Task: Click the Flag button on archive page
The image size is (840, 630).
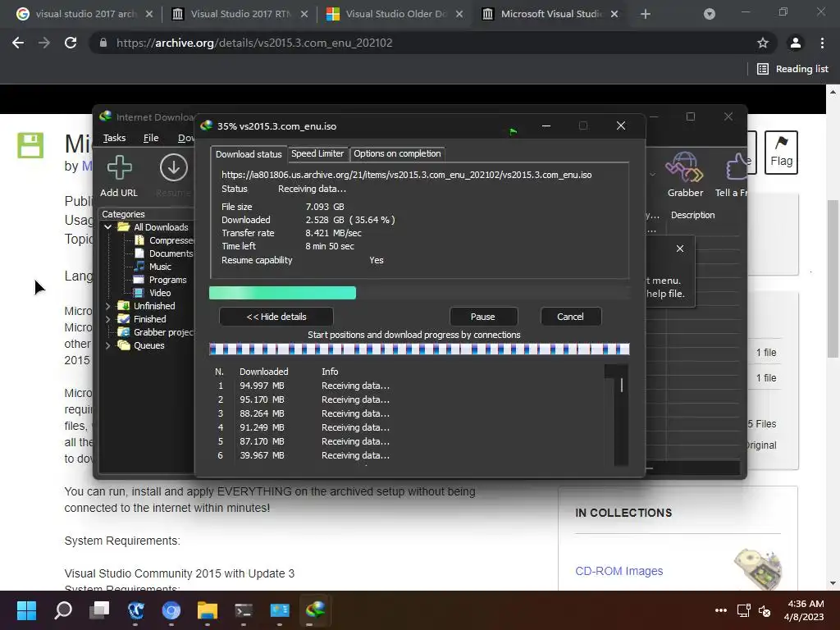Action: pyautogui.click(x=781, y=153)
